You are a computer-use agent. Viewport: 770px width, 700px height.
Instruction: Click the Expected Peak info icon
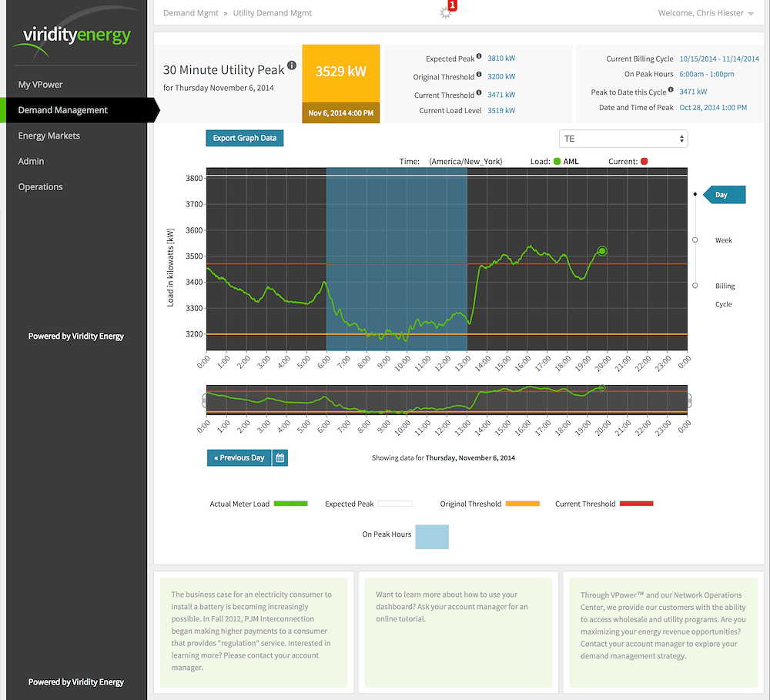pos(479,55)
